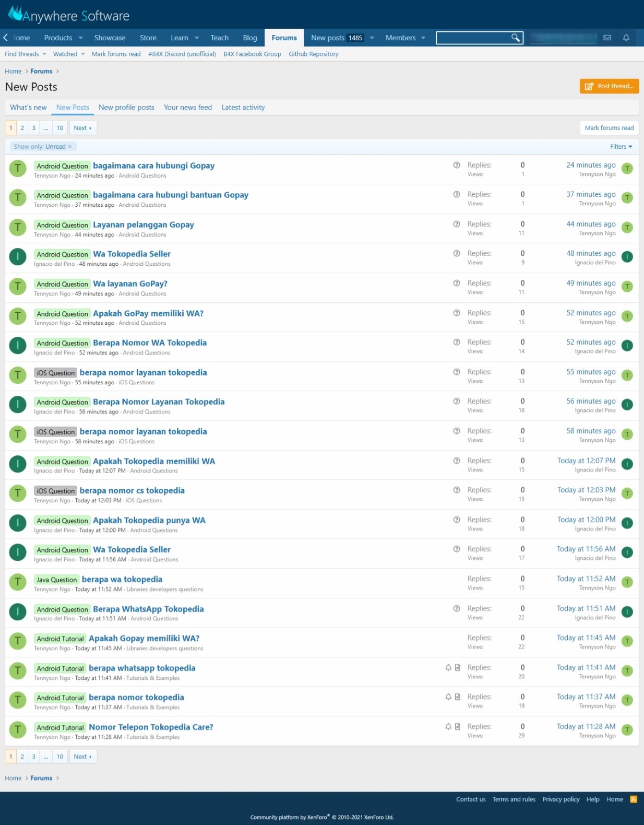Switch to the New profile posts tab

pyautogui.click(x=126, y=108)
